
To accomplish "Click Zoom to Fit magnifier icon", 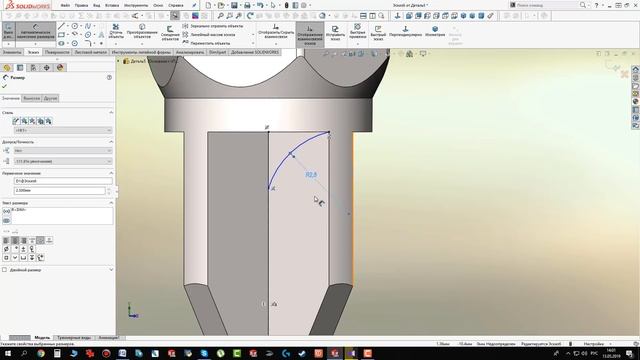I will click(x=220, y=16).
